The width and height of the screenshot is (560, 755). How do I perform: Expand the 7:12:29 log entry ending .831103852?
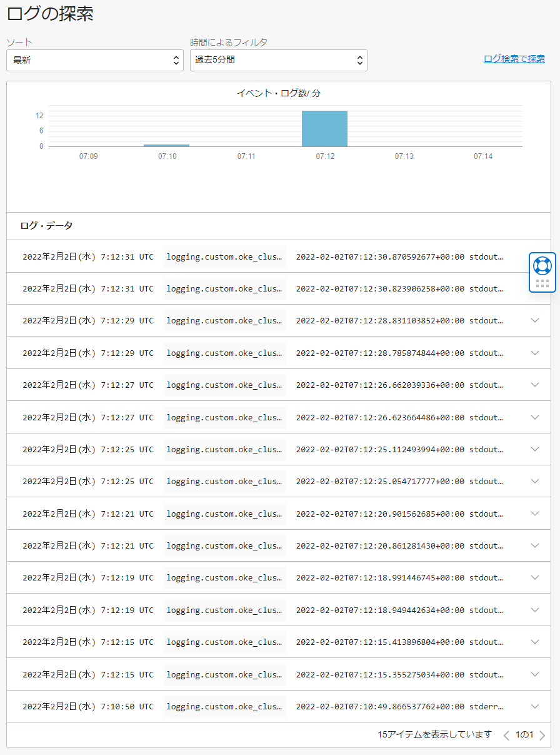534,320
